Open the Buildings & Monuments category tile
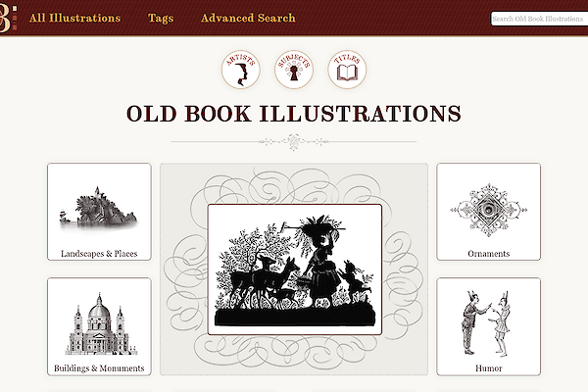Viewport: 588px width, 392px height. pos(99,326)
